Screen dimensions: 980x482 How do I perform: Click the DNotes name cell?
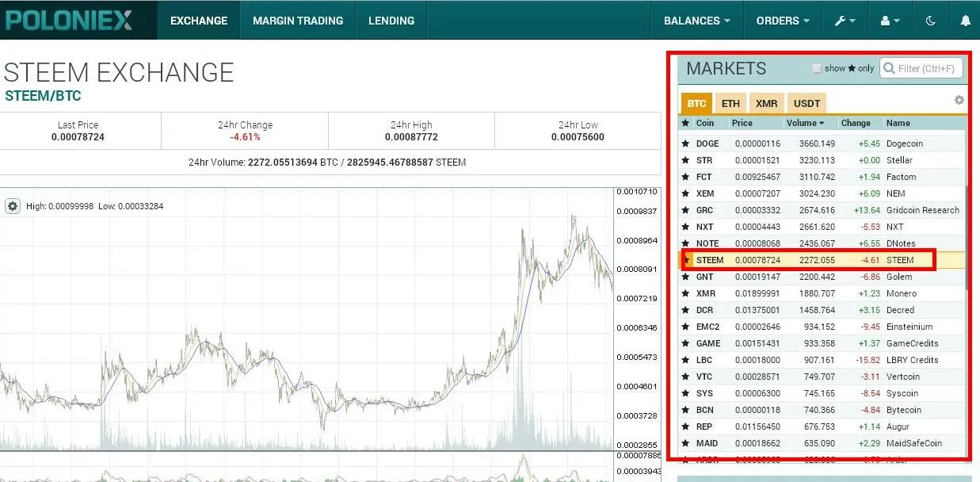tap(901, 243)
